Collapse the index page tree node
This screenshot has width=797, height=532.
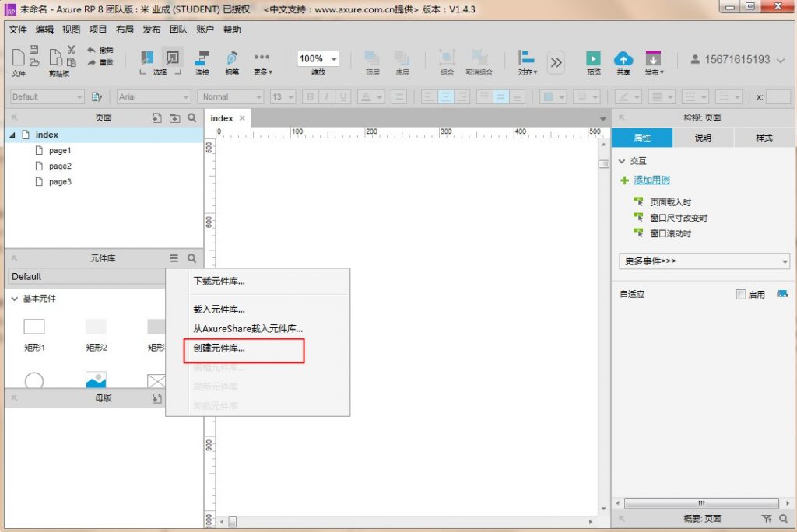tap(12, 135)
